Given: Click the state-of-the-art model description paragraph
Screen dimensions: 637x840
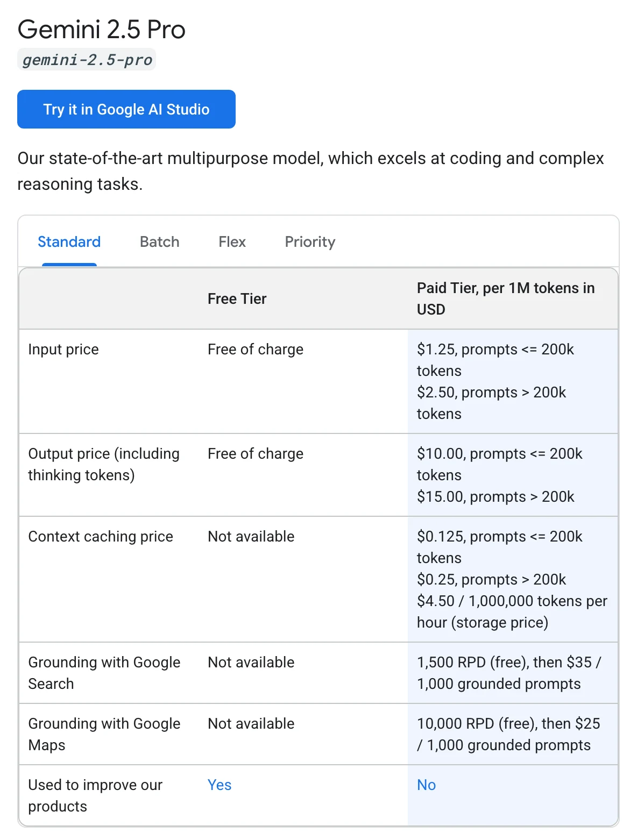Looking at the screenshot, I should coord(310,171).
